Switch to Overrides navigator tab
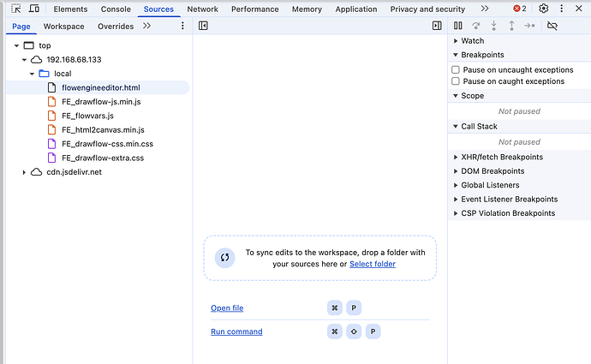This screenshot has height=364, width=591. (x=116, y=27)
